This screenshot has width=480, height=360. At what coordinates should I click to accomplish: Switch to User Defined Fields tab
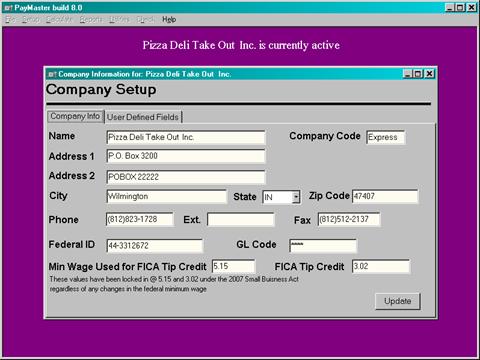coord(143,117)
